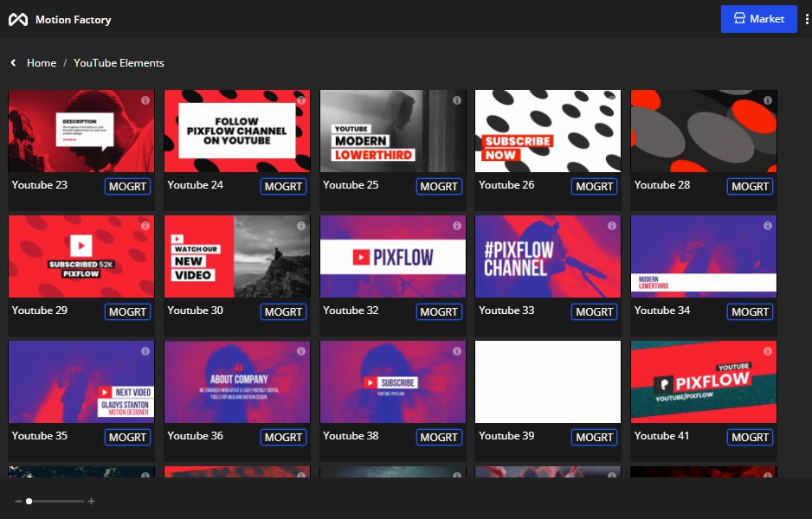Increase thumbnail size with plus icon
The height and width of the screenshot is (519, 812).
tap(91, 501)
